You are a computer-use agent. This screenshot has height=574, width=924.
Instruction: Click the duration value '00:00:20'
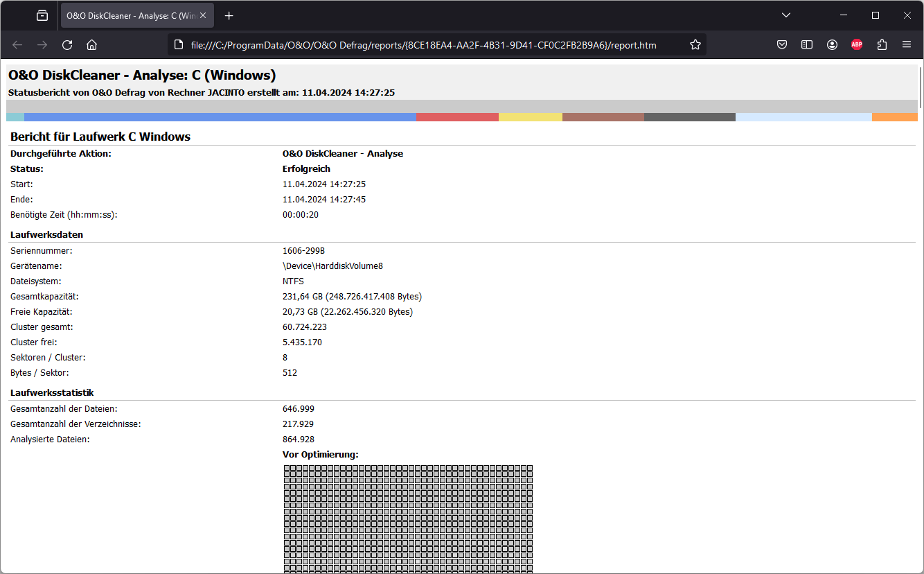coord(301,214)
